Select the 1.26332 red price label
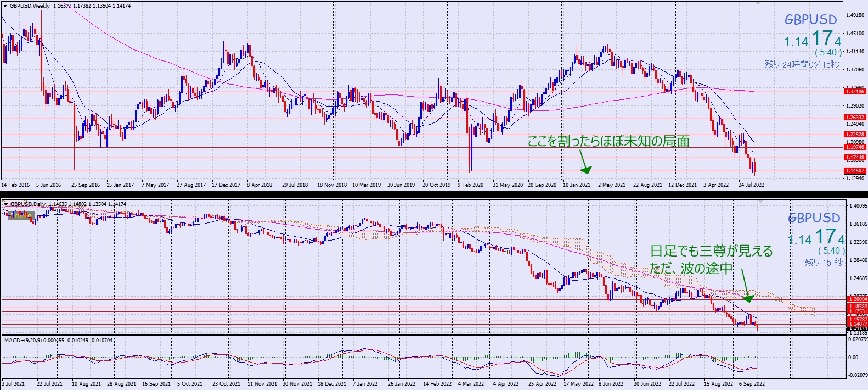868x390 pixels. 855,118
